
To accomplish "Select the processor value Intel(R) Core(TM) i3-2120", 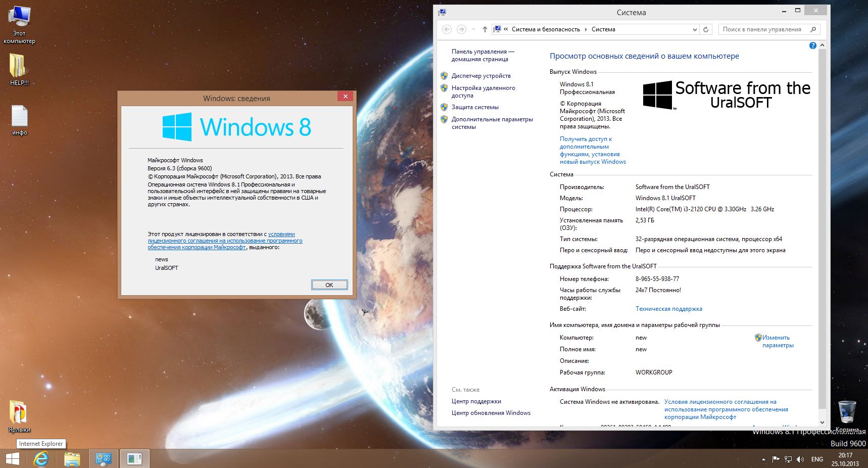I will point(704,209).
